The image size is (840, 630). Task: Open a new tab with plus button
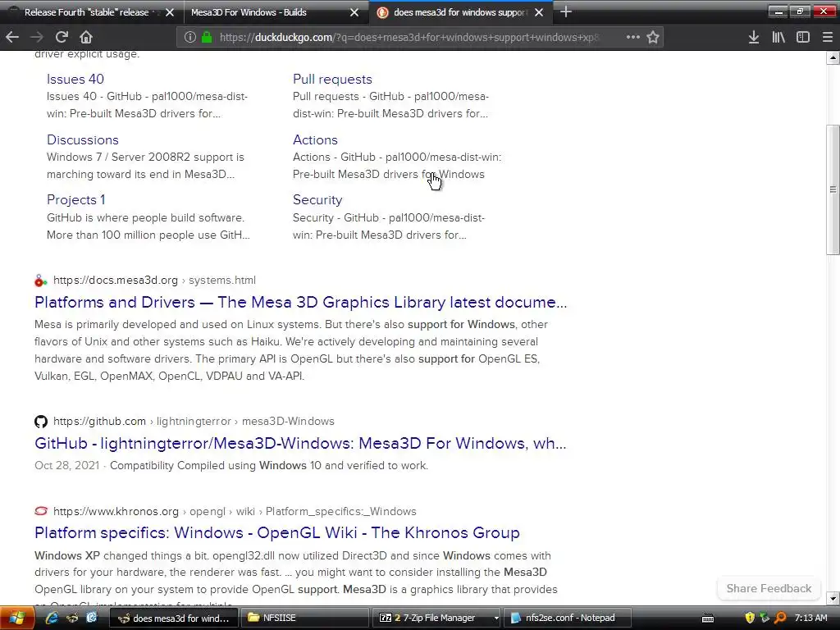click(566, 11)
